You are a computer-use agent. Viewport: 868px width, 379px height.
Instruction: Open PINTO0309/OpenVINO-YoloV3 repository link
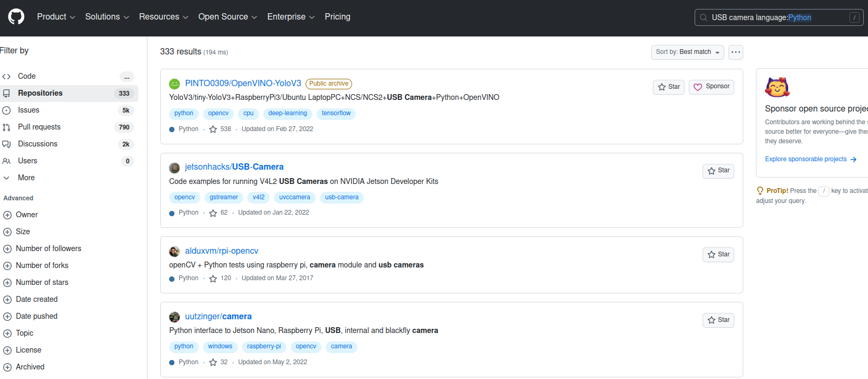coord(243,84)
